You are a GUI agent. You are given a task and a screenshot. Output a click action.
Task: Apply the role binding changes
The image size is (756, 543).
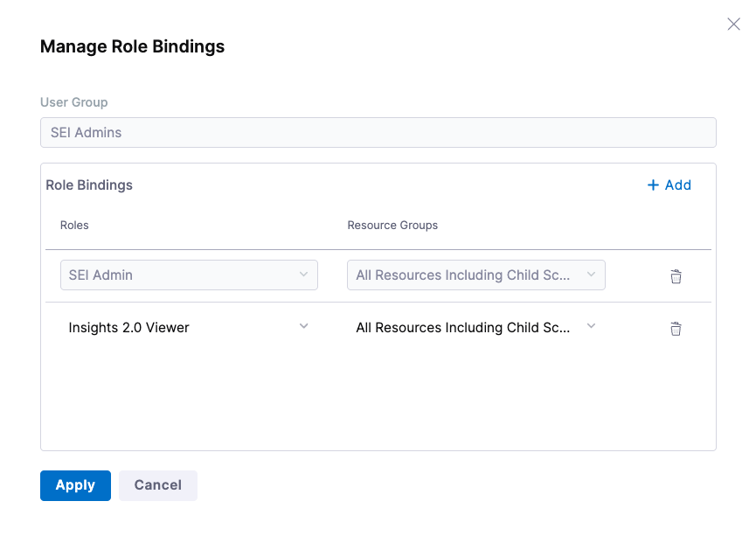(x=75, y=485)
